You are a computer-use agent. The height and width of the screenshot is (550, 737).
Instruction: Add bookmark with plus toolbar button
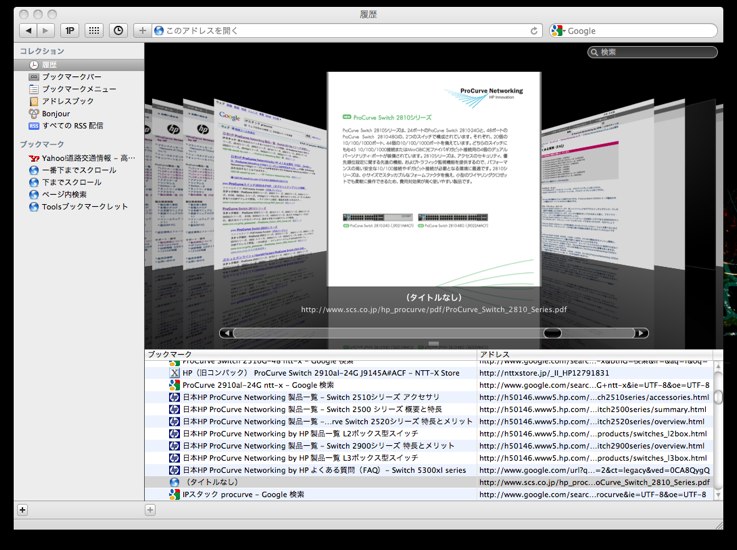coord(142,31)
